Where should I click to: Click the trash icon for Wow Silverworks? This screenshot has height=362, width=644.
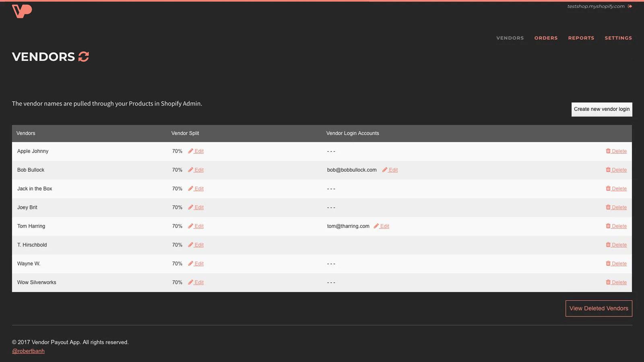608,282
